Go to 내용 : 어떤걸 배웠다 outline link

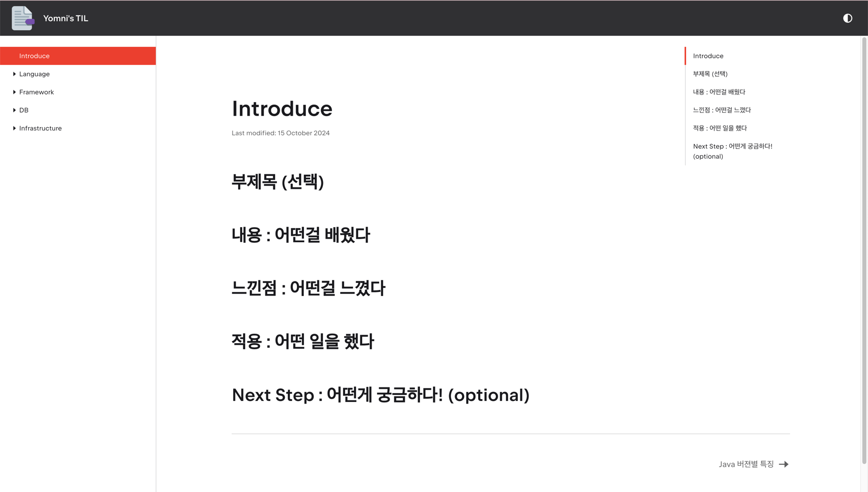(x=719, y=92)
